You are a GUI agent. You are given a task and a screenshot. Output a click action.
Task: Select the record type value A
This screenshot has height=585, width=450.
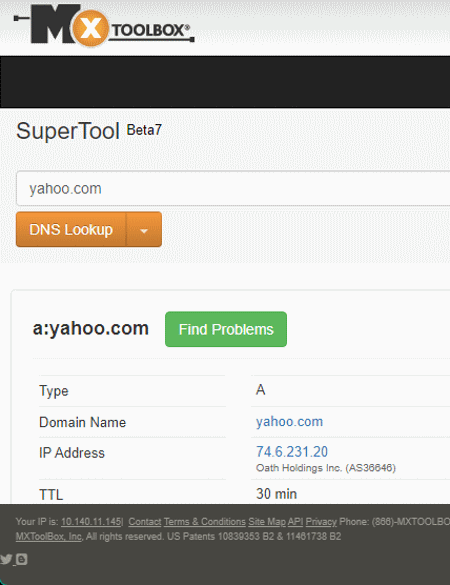click(x=260, y=390)
